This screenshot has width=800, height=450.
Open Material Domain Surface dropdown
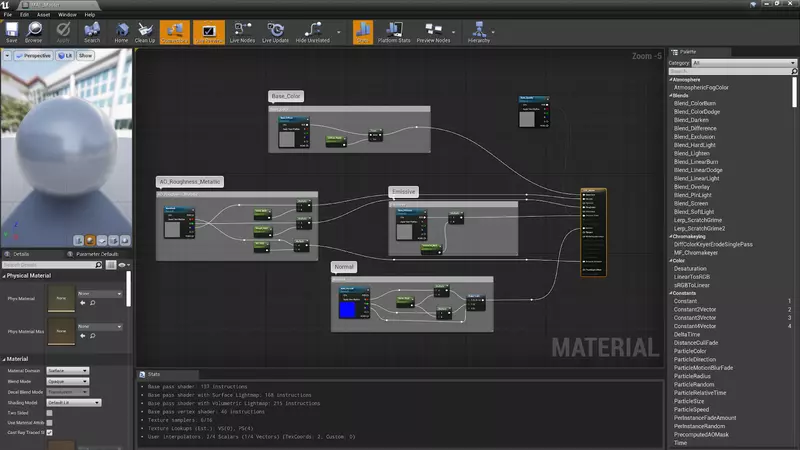pos(67,371)
